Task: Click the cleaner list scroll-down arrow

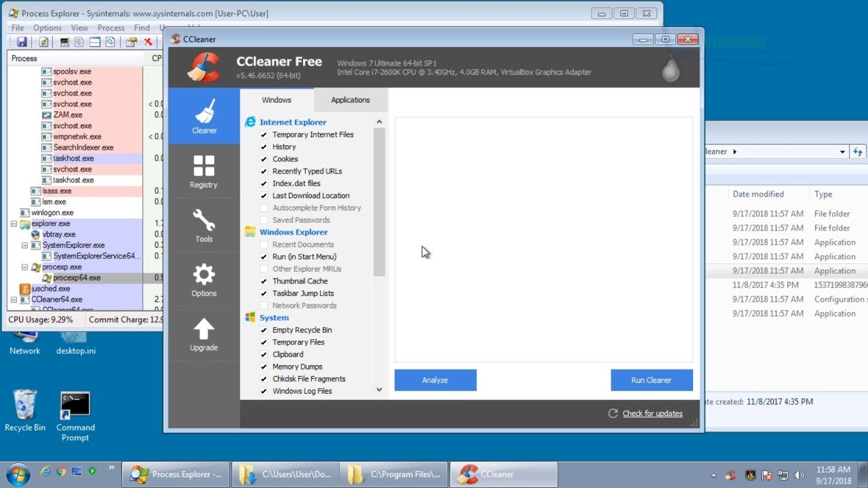Action: [x=379, y=390]
